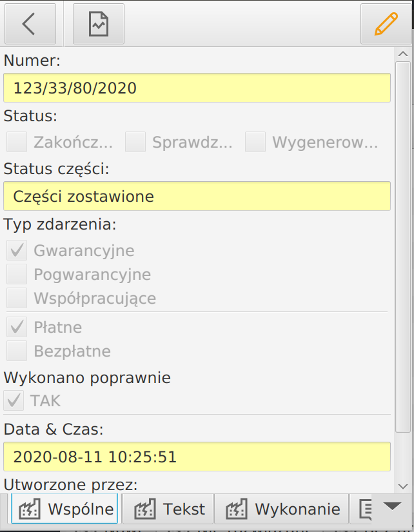
Task: Uncheck TAK under Wykonano poprawnie
Action: [14, 400]
